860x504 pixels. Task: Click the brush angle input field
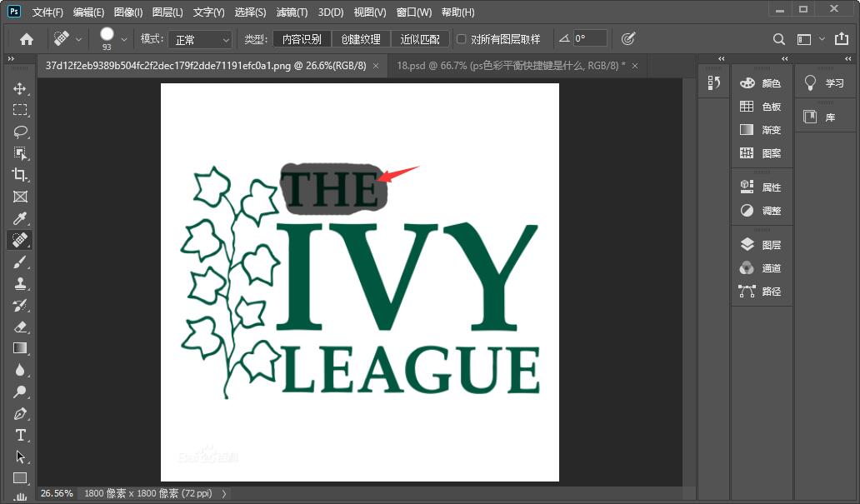[590, 38]
